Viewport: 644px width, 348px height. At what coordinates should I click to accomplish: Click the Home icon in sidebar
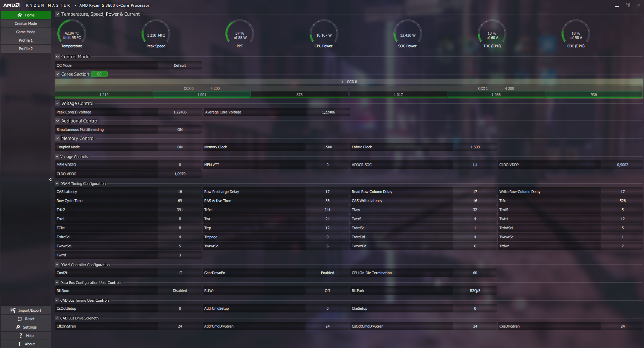(20, 15)
